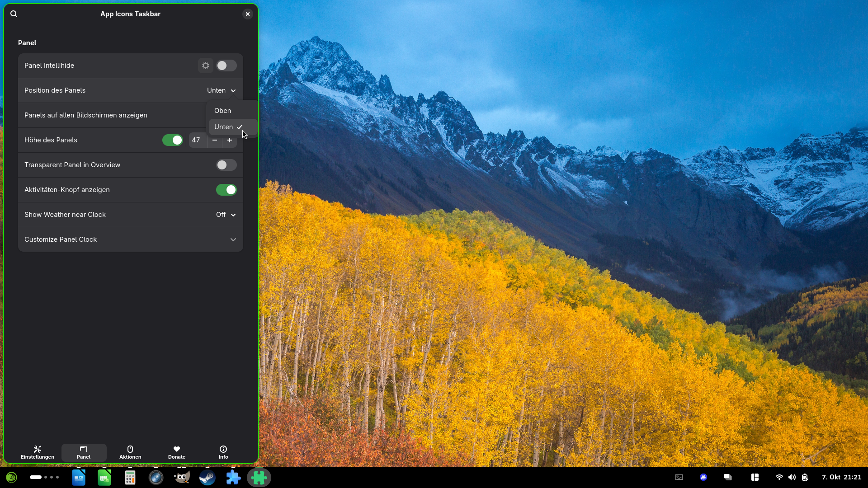
Task: Switch to the Aktionen tab
Action: [130, 452]
